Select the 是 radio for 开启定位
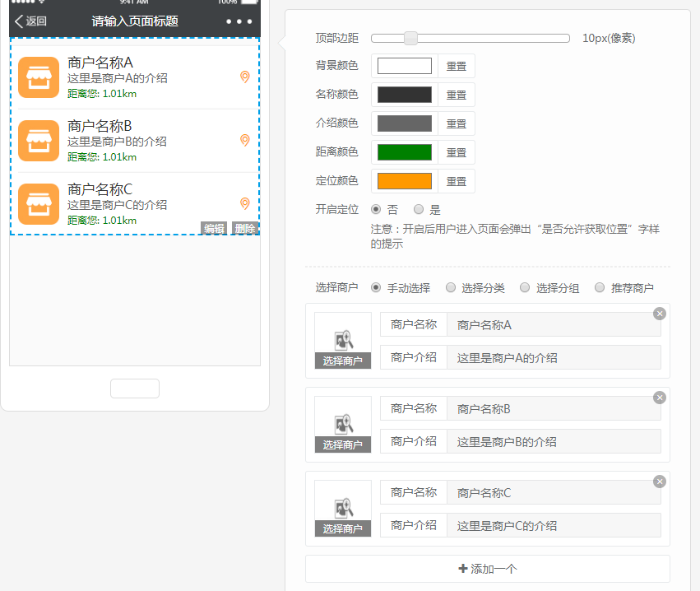 419,209
